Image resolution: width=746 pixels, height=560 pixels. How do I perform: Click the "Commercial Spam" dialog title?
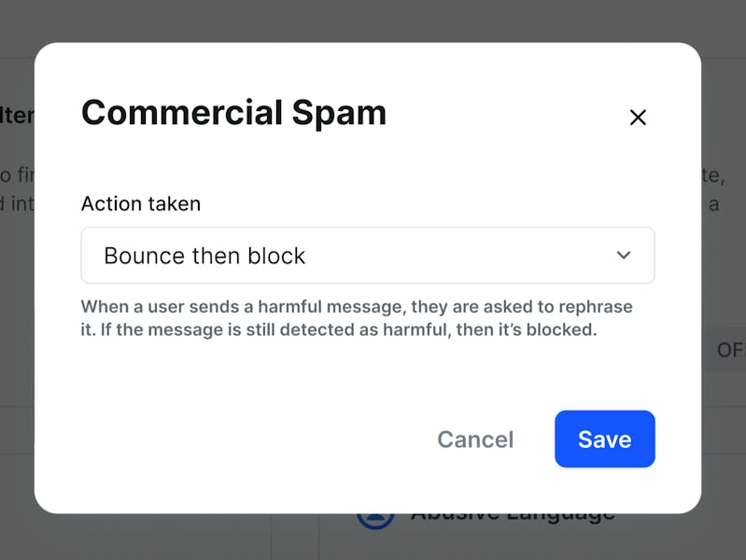coord(233,113)
